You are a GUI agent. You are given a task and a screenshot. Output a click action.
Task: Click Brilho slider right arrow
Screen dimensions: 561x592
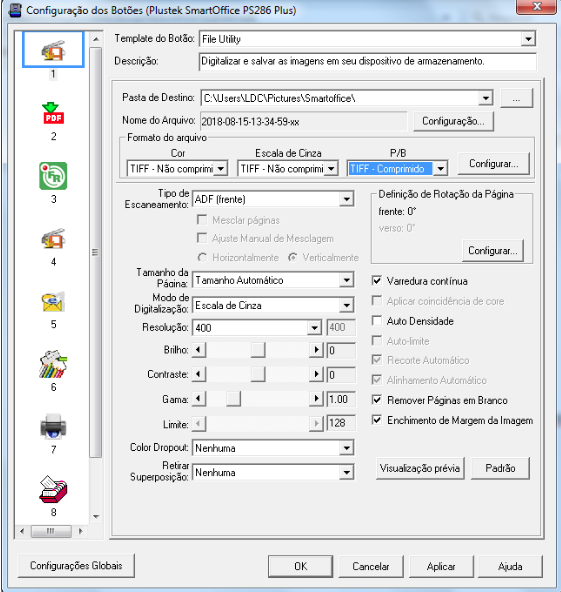pyautogui.click(x=316, y=350)
